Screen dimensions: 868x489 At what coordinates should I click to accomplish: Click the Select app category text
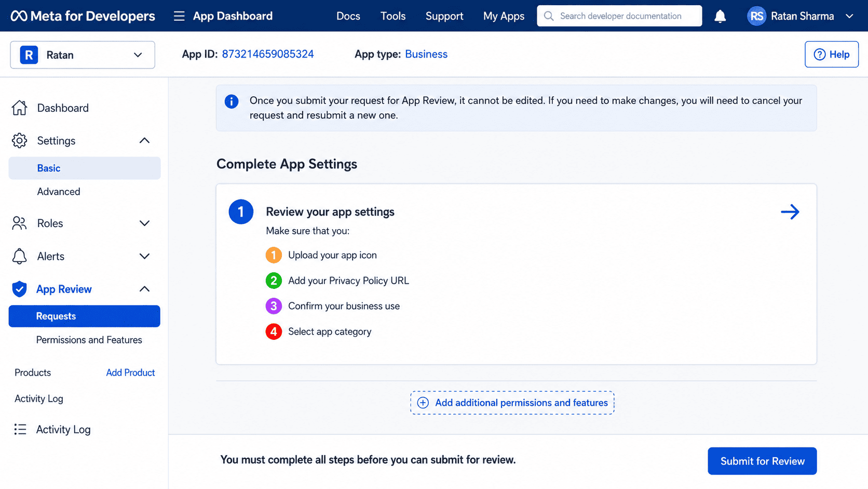(330, 332)
